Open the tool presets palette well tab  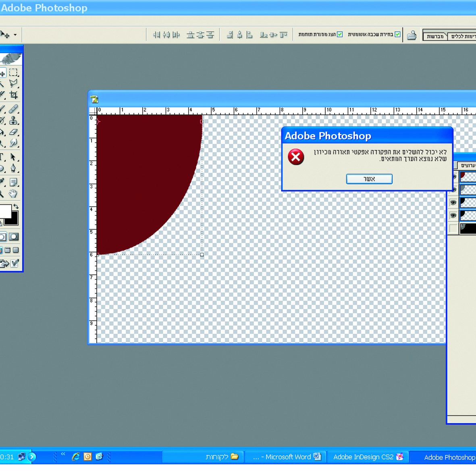click(x=462, y=36)
